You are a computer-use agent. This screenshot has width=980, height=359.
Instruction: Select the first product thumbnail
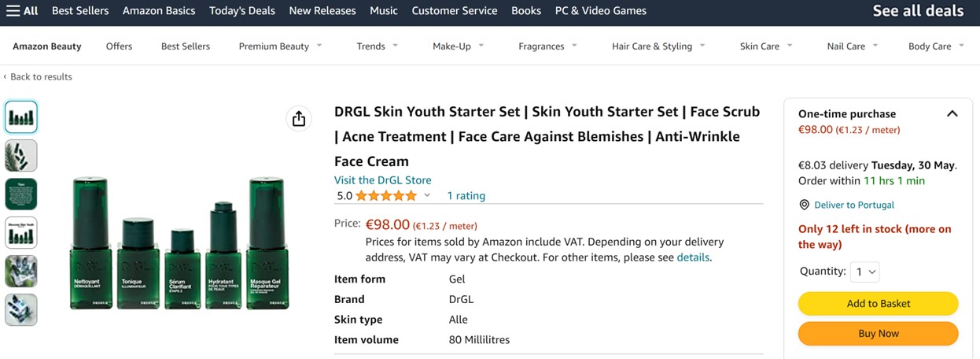point(21,117)
